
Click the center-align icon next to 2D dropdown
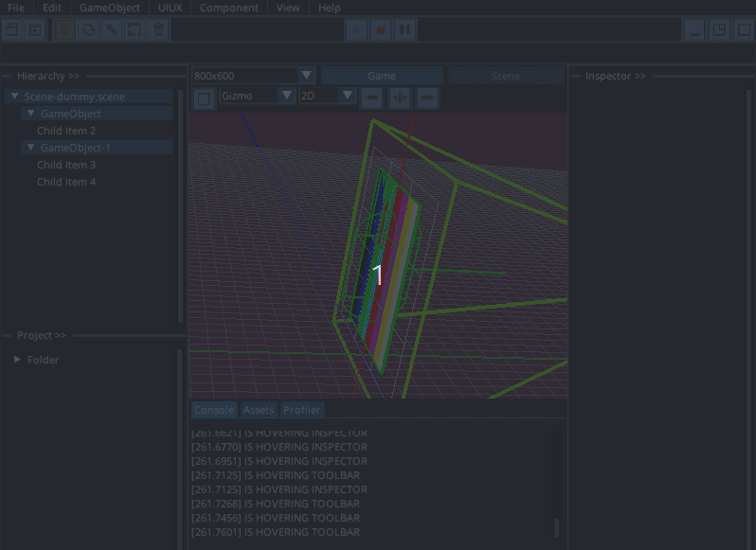[400, 97]
